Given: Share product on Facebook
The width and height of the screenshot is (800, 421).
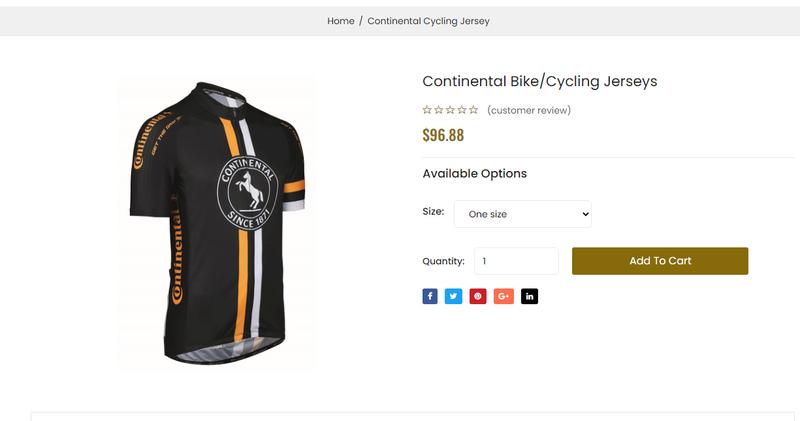Looking at the screenshot, I should [x=430, y=296].
